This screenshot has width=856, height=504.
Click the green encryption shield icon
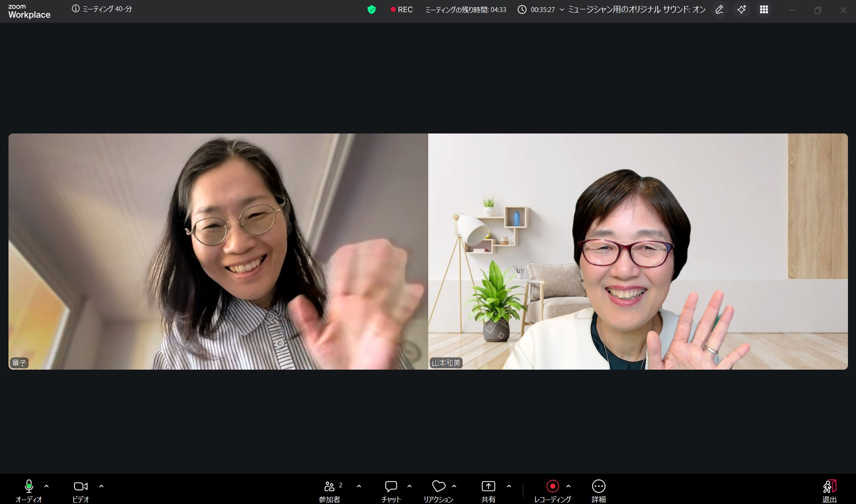pyautogui.click(x=372, y=9)
